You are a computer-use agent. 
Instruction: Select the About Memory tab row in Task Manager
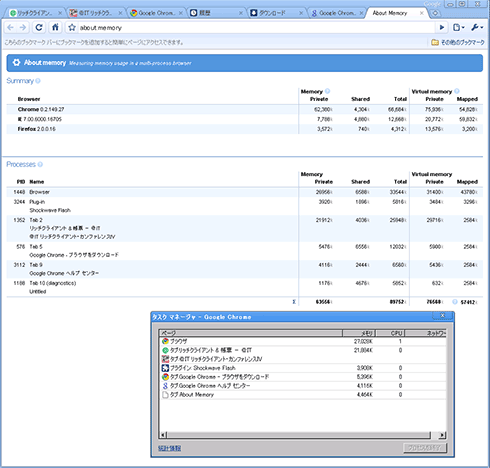[x=303, y=395]
